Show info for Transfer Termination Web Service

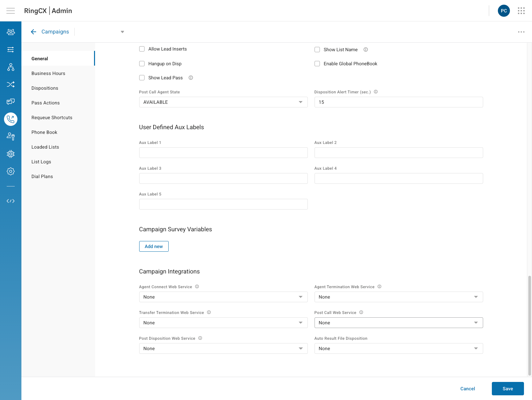(209, 312)
